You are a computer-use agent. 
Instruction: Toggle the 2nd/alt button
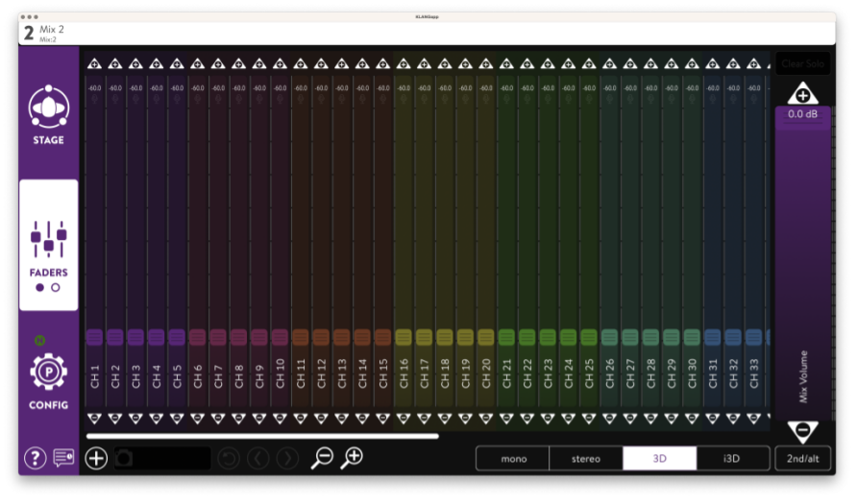click(802, 459)
